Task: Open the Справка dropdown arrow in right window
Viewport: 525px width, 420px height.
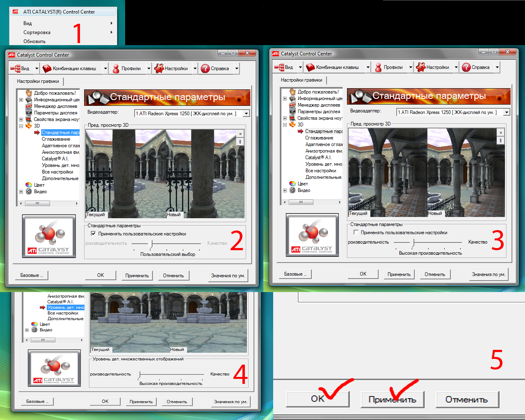Action: tap(497, 67)
